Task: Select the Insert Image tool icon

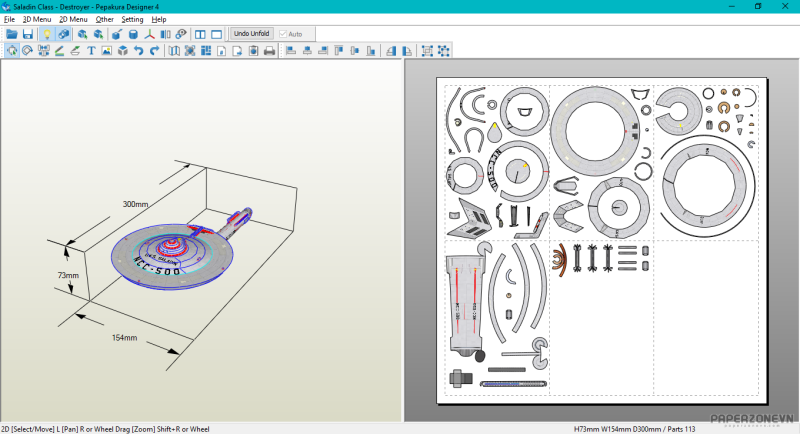Action: [107, 51]
